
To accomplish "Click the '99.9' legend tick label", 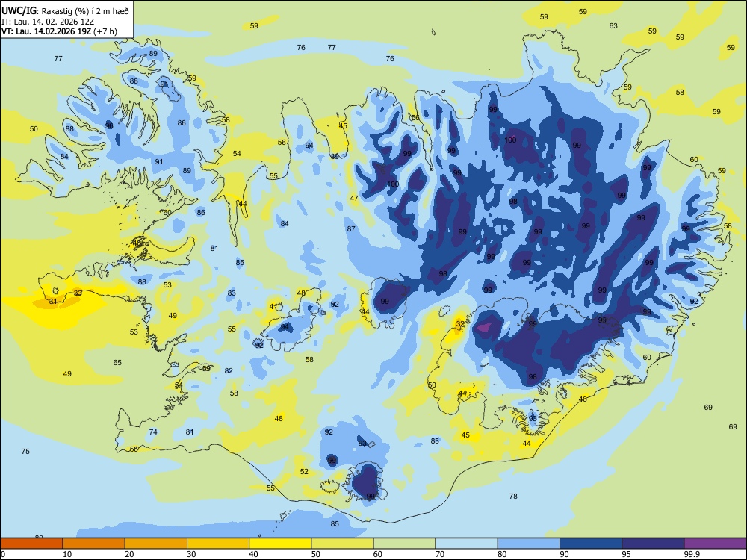I will tap(692, 554).
